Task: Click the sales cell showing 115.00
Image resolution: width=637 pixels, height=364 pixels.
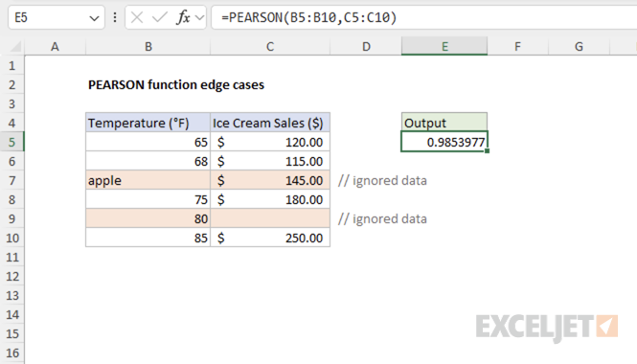Action: point(270,161)
